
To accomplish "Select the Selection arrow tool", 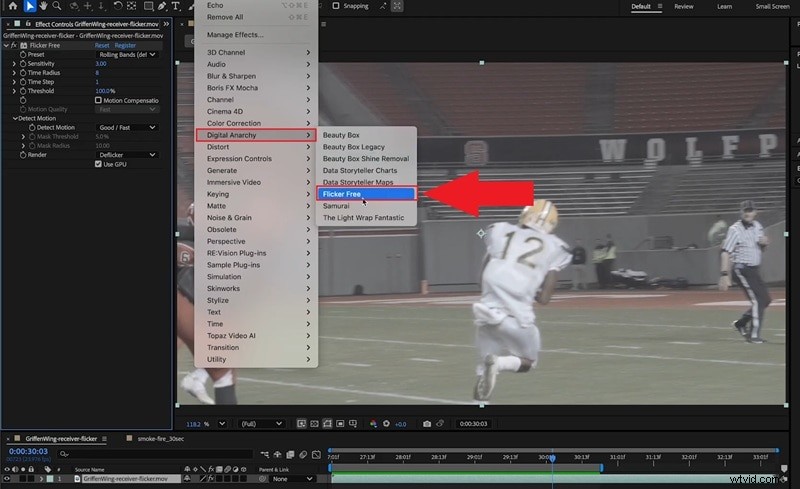I will 30,6.
